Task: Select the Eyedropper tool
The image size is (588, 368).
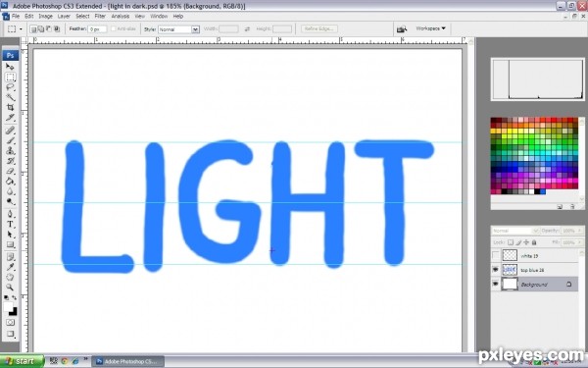Action: (10, 267)
